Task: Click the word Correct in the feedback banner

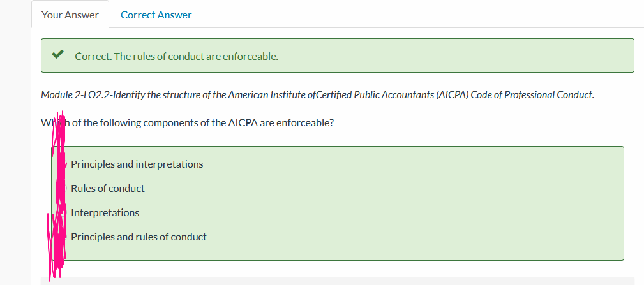Action: [x=93, y=57]
